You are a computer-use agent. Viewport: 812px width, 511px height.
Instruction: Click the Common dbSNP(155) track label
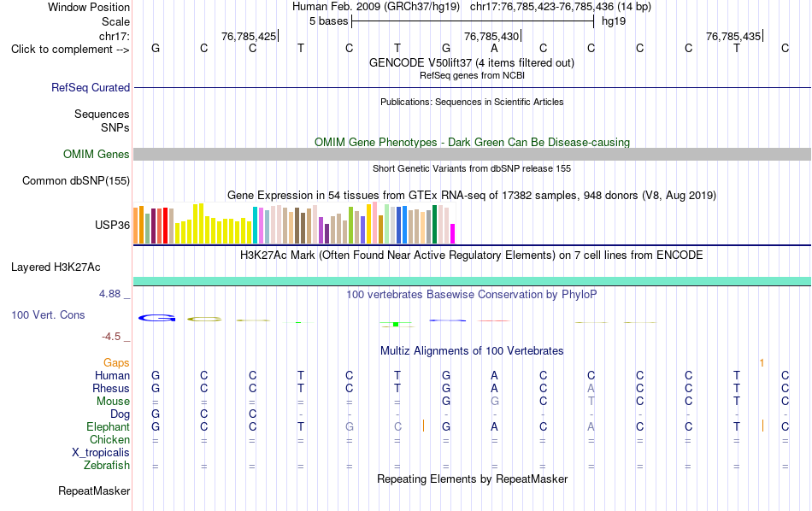pyautogui.click(x=76, y=180)
